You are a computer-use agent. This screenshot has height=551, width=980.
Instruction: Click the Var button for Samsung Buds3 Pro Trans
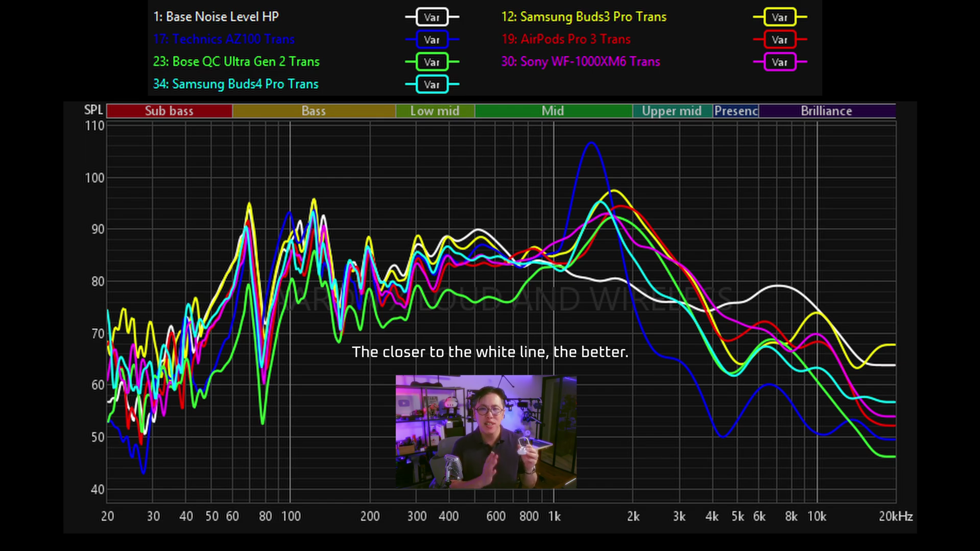click(779, 17)
